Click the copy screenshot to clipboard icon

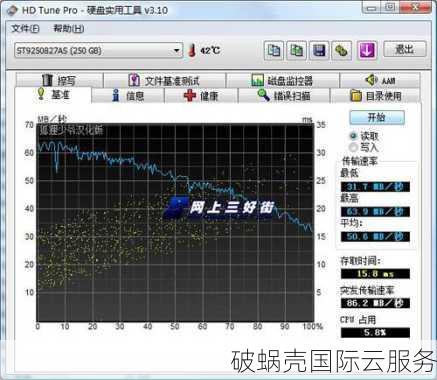[x=296, y=50]
